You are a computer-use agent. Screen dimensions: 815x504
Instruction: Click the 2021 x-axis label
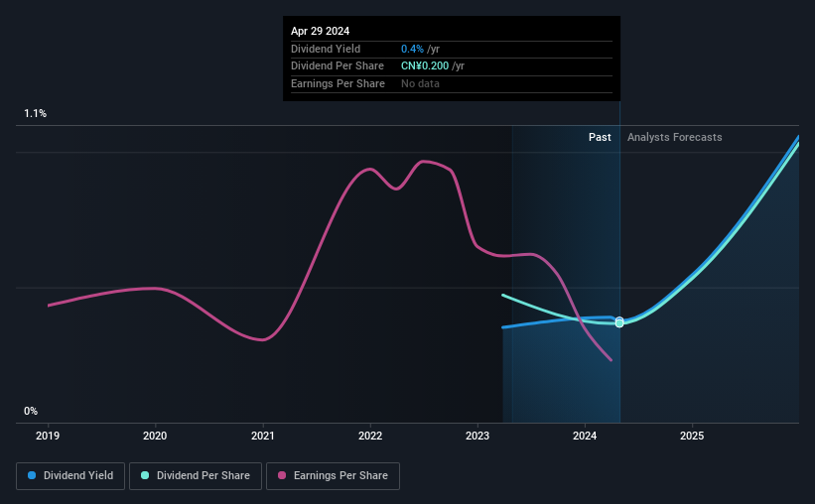click(x=262, y=436)
